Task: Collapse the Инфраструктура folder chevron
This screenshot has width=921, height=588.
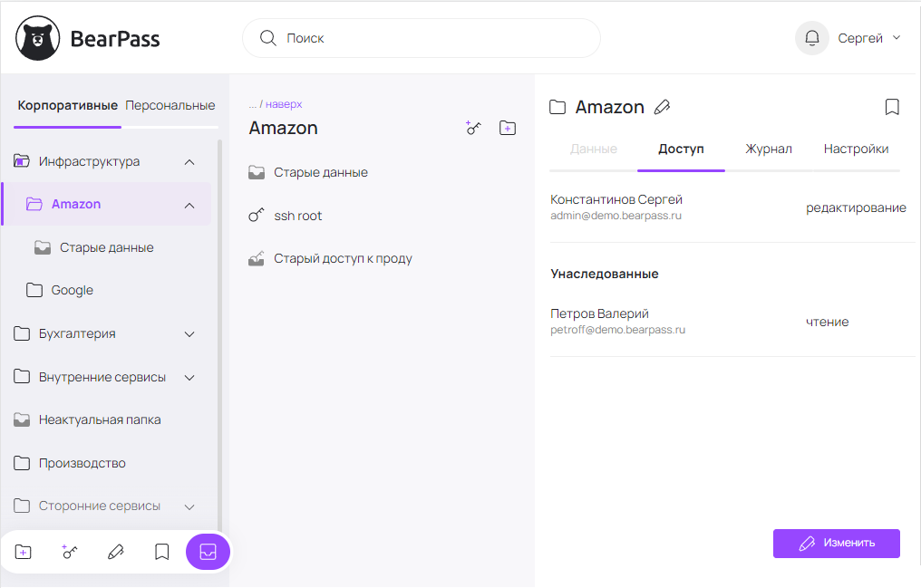Action: click(x=189, y=161)
